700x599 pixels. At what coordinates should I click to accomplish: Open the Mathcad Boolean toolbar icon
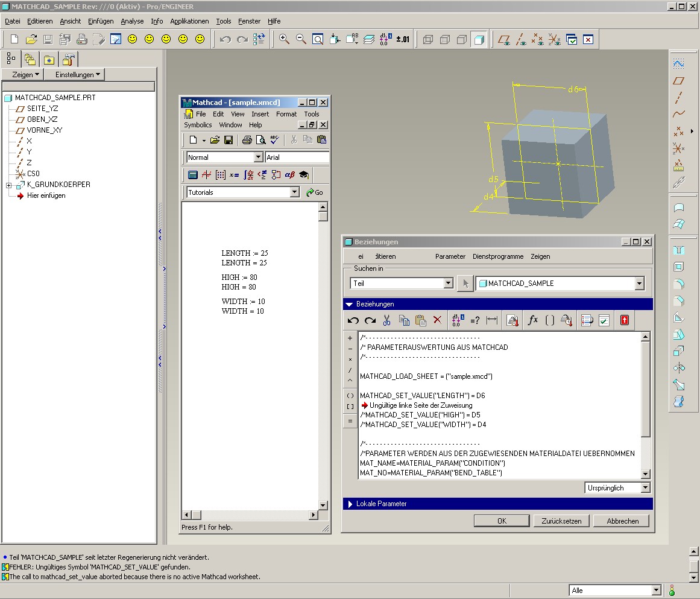pyautogui.click(x=262, y=175)
